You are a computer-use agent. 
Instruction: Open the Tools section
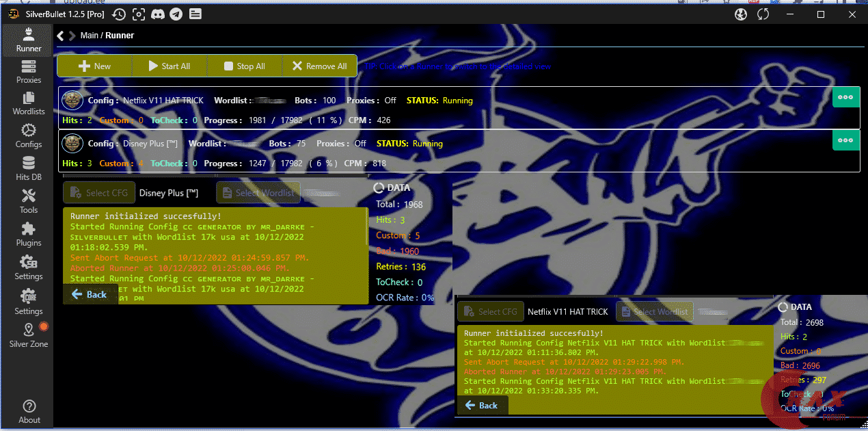pos(28,201)
